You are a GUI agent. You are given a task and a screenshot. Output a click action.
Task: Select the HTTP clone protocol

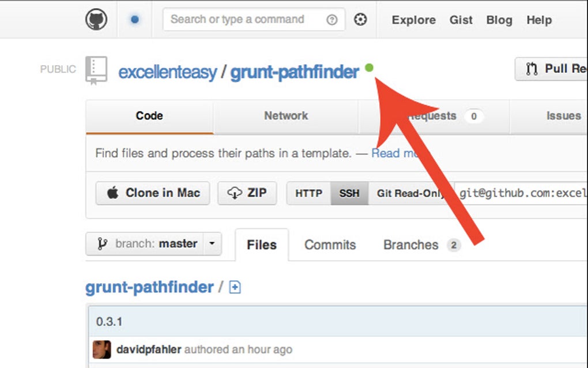308,193
